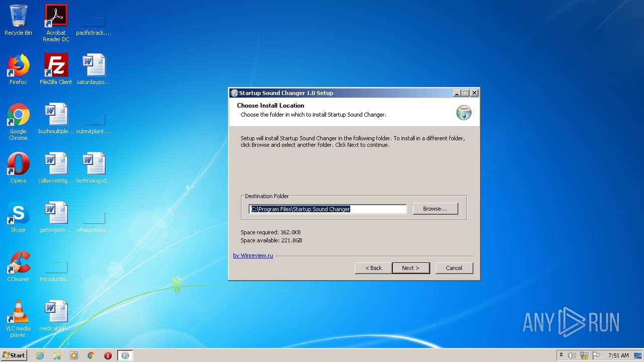This screenshot has height=362, width=644.
Task: Open Chrome from the taskbar
Action: click(91, 355)
